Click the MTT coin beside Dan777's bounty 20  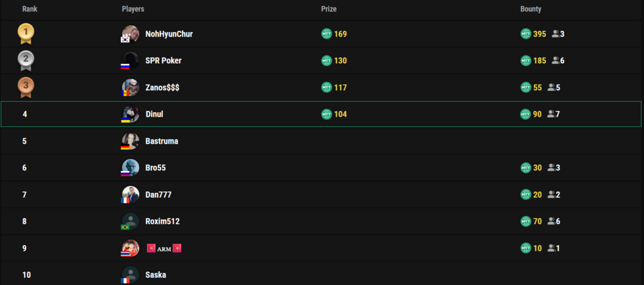click(x=526, y=195)
